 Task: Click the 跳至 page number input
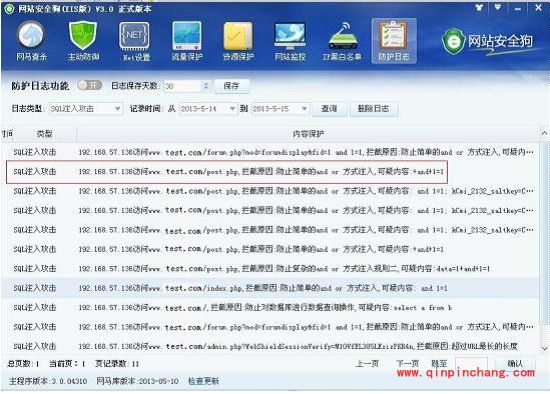[471, 363]
